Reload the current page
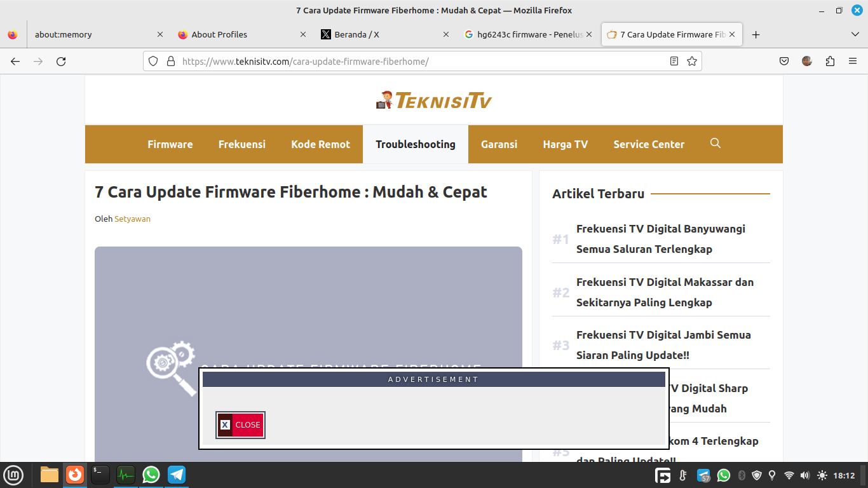The height and width of the screenshot is (488, 868). pos(61,61)
